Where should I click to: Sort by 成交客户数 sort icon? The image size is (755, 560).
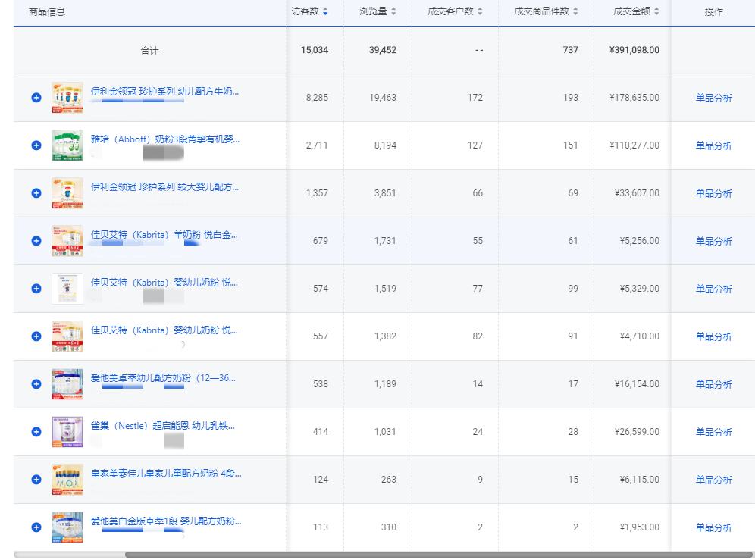click(480, 11)
